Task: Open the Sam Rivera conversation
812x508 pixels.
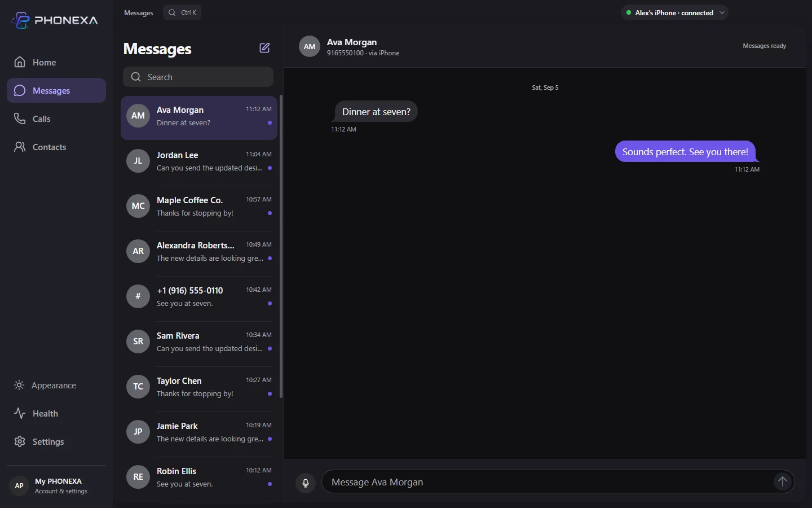Action: point(199,343)
